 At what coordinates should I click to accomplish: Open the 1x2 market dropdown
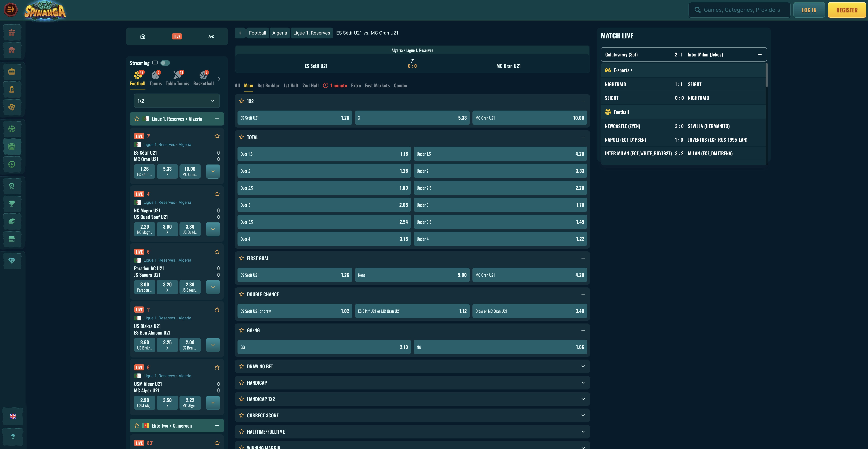177,101
